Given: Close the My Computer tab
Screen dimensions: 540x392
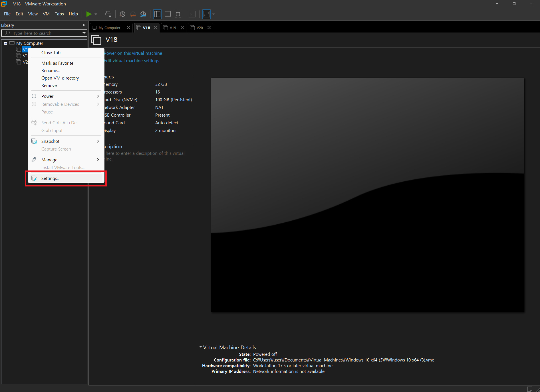Looking at the screenshot, I should [x=128, y=27].
